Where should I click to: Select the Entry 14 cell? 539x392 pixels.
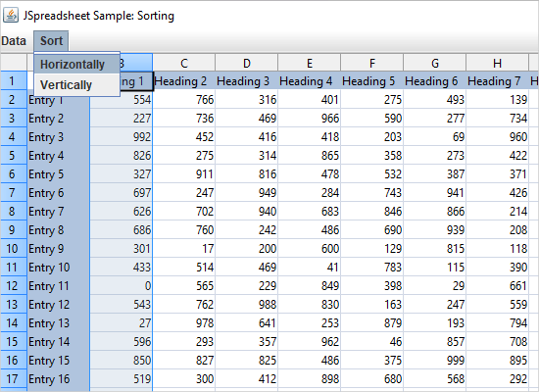tap(59, 341)
